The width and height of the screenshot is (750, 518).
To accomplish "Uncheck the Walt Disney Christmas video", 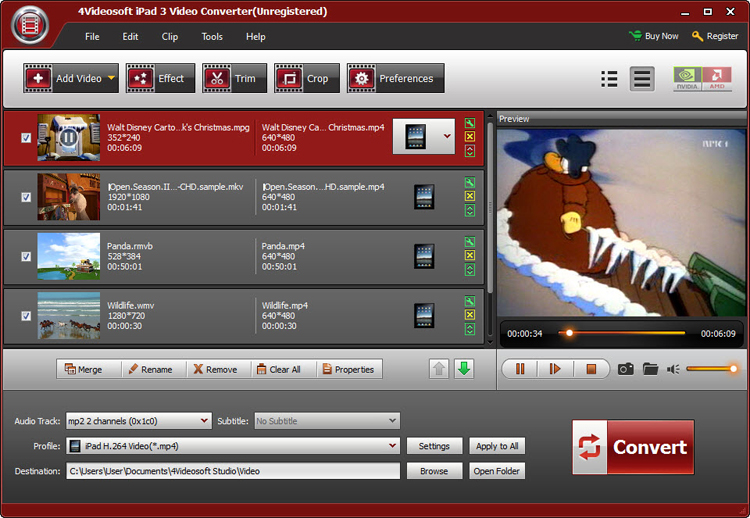I will point(26,138).
